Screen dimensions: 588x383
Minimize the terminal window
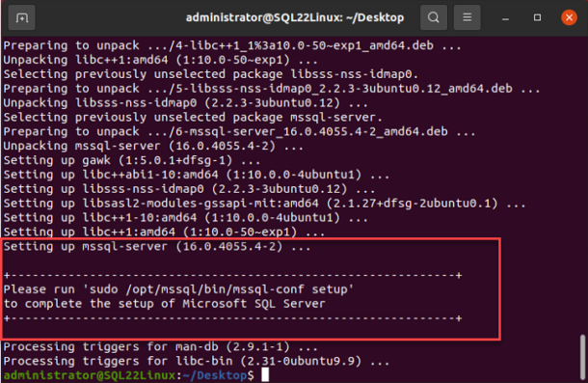pyautogui.click(x=505, y=17)
